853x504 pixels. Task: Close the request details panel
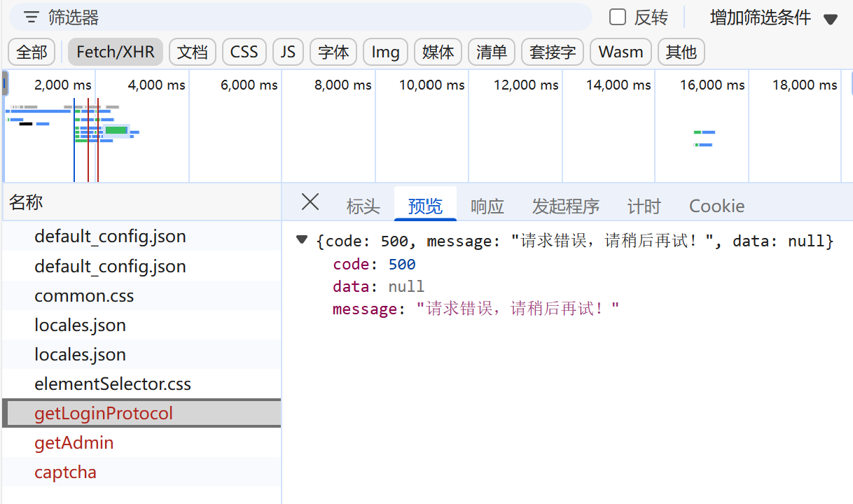click(x=310, y=202)
